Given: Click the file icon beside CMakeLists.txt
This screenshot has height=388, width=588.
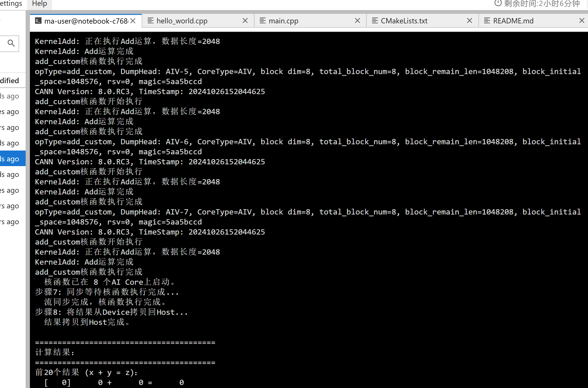Looking at the screenshot, I should pos(375,21).
